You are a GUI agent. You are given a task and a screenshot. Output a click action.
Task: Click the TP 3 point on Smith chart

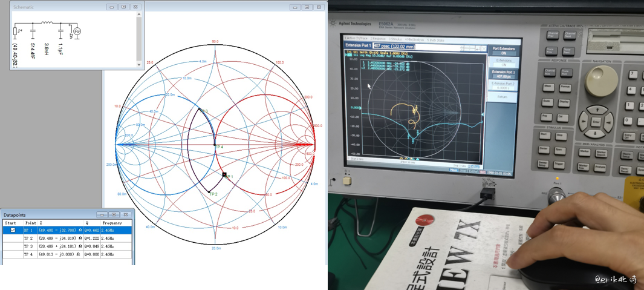[200, 110]
